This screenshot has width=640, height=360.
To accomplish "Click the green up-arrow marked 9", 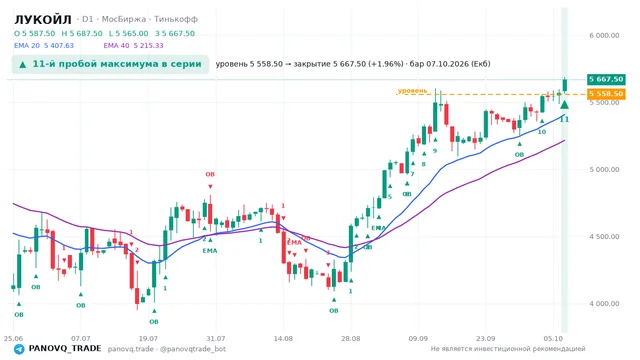I will coord(435,140).
